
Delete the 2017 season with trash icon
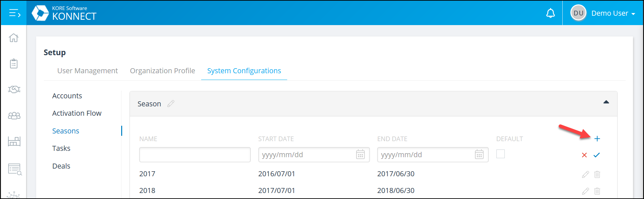(x=597, y=174)
